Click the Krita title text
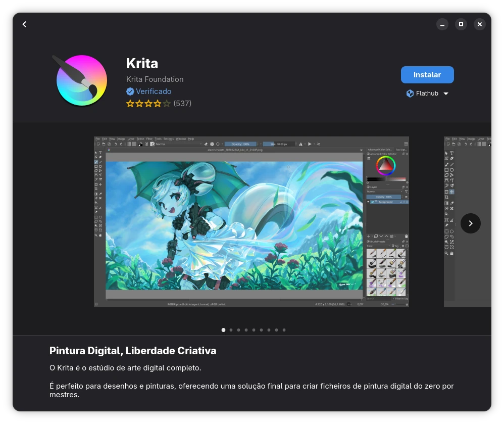 [x=142, y=63]
